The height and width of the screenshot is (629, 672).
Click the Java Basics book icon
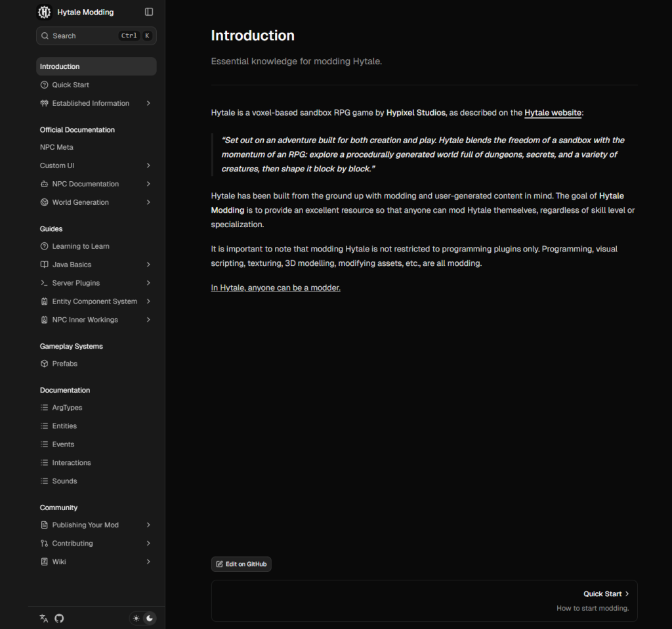[45, 265]
